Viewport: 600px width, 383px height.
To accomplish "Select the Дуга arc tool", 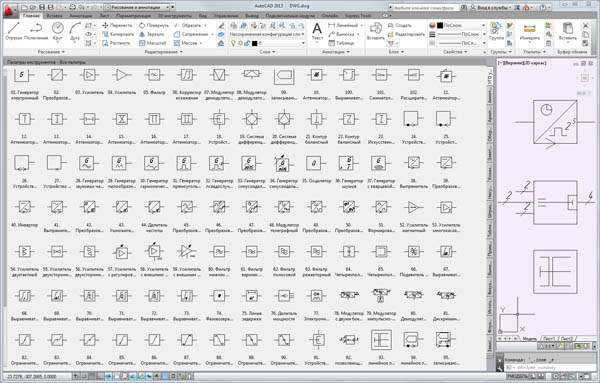I will point(75,31).
